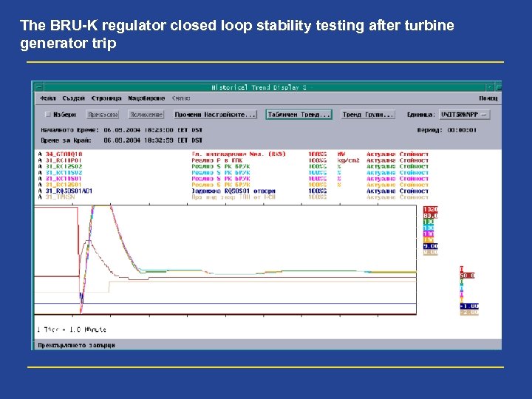
Task: Click the kg/cm2 unit label
Action: [x=348, y=160]
